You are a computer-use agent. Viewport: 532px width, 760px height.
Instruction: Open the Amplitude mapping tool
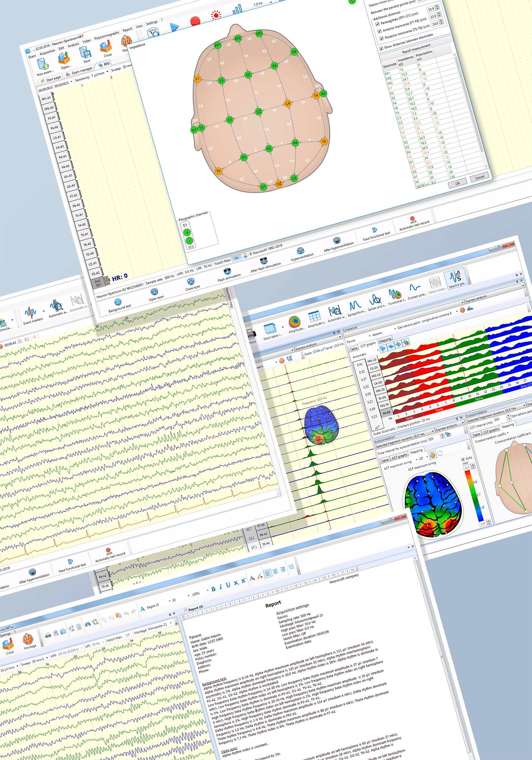(295, 324)
